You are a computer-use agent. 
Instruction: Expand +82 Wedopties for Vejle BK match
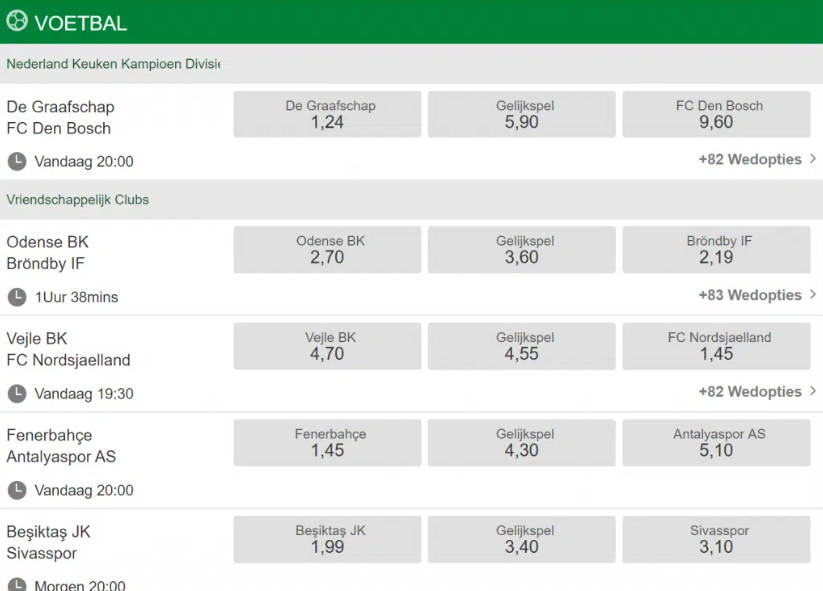coord(757,392)
